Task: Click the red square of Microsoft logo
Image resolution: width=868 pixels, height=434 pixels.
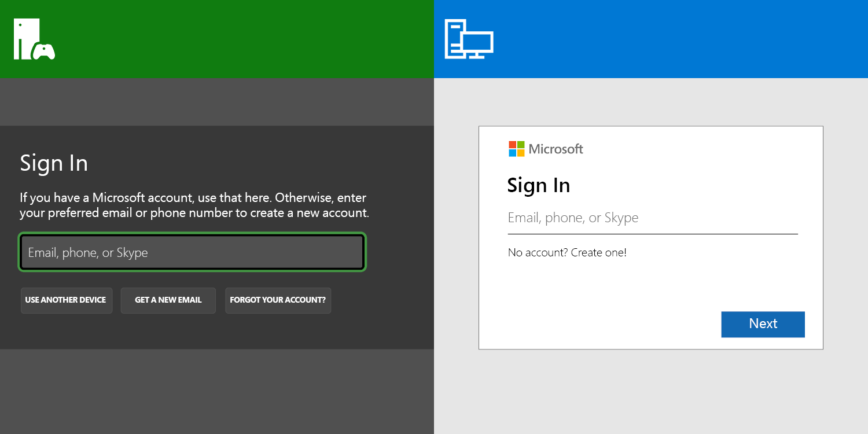Action: coord(512,145)
